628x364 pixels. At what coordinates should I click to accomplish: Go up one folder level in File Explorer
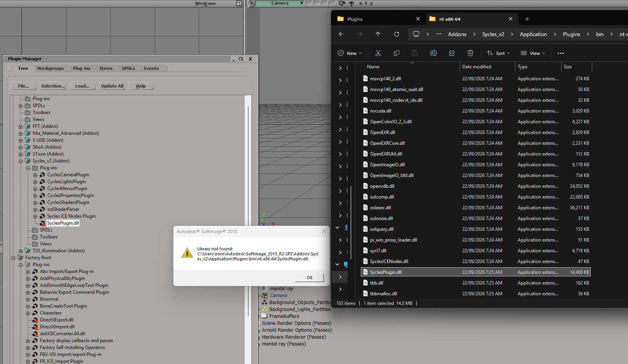(378, 34)
